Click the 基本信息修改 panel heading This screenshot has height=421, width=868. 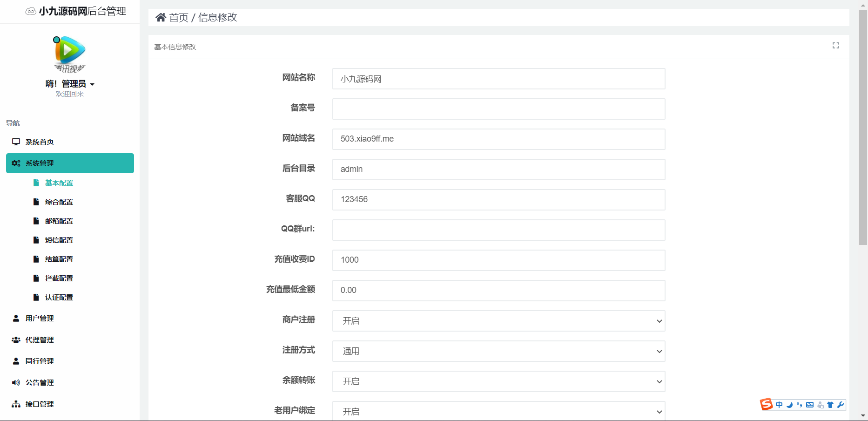(175, 47)
